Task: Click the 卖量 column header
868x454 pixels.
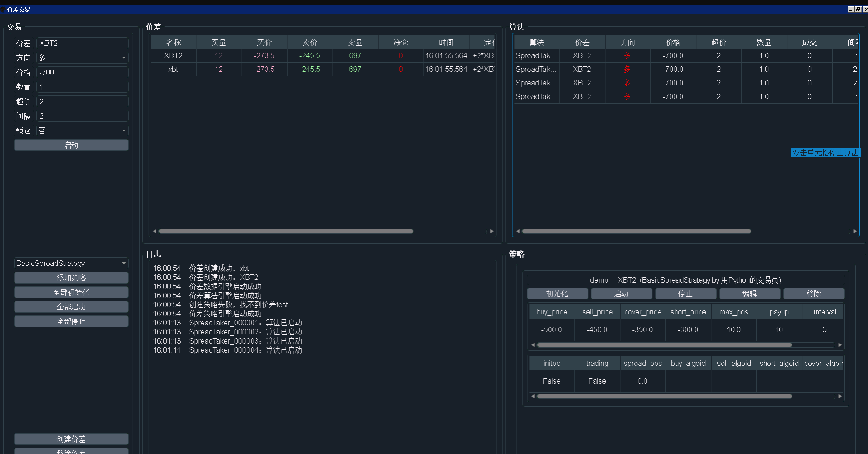Action: click(x=355, y=42)
